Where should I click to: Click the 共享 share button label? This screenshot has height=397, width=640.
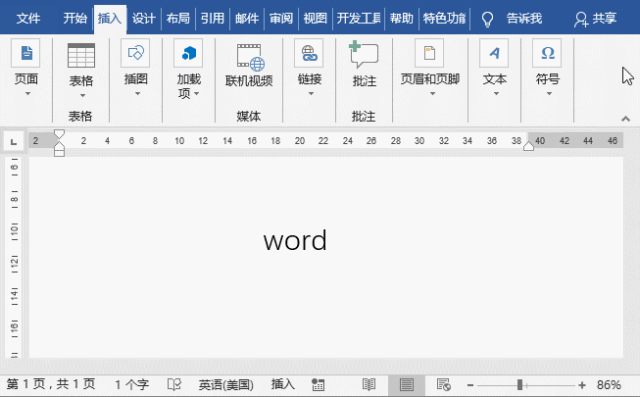604,18
